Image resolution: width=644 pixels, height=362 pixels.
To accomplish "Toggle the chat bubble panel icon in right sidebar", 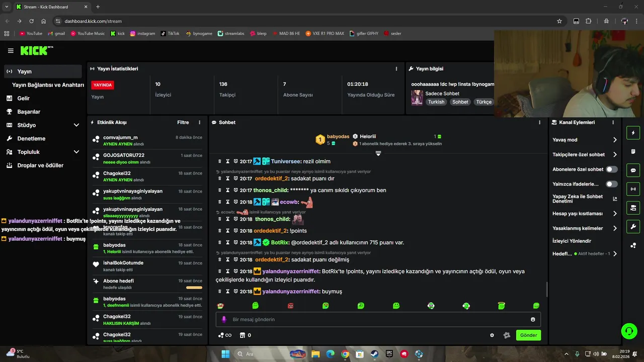I will (x=633, y=170).
